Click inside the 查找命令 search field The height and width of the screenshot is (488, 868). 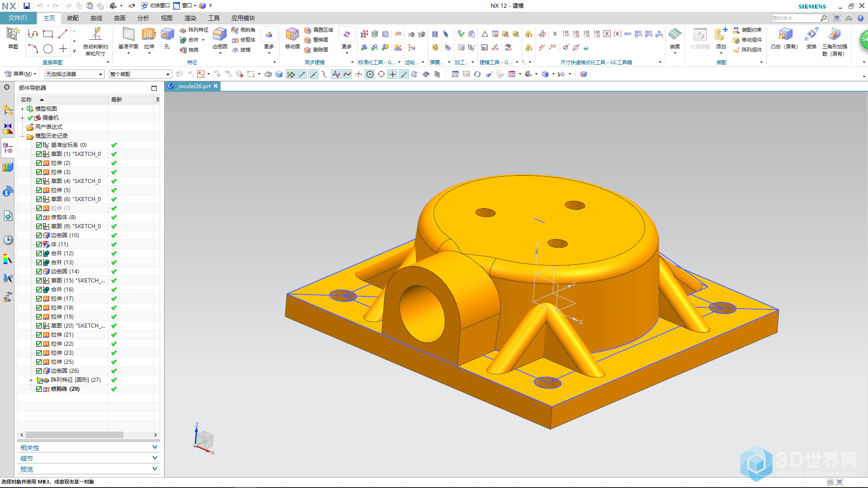pos(796,18)
